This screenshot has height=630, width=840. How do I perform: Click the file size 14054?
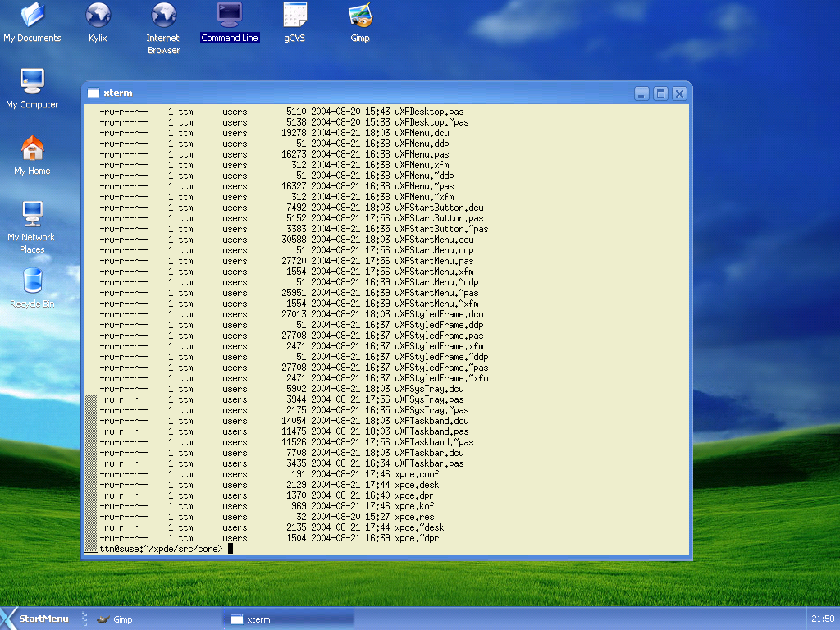pos(294,421)
